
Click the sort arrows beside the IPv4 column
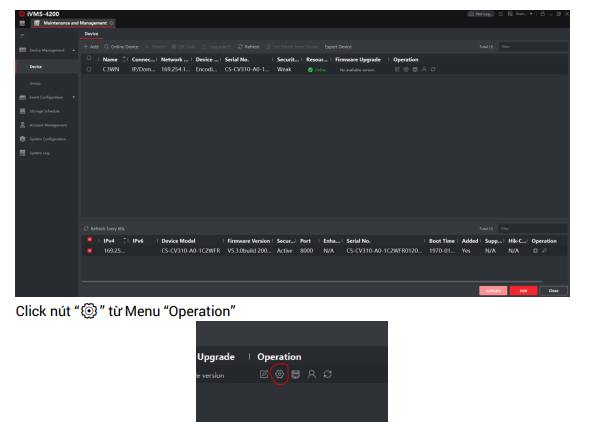(x=124, y=240)
